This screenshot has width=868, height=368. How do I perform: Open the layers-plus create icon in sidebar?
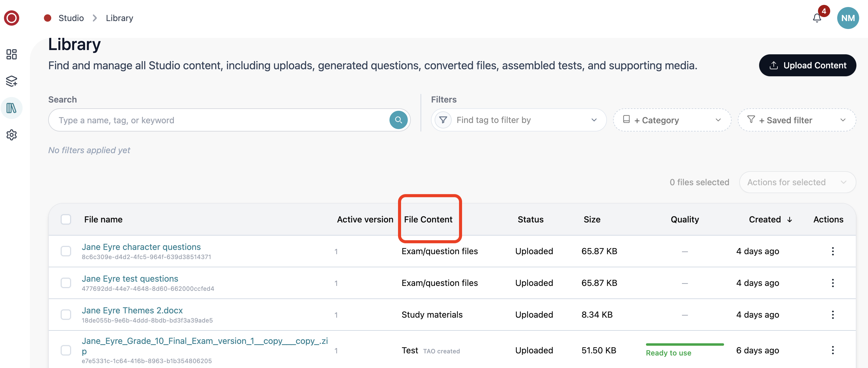coord(12,81)
